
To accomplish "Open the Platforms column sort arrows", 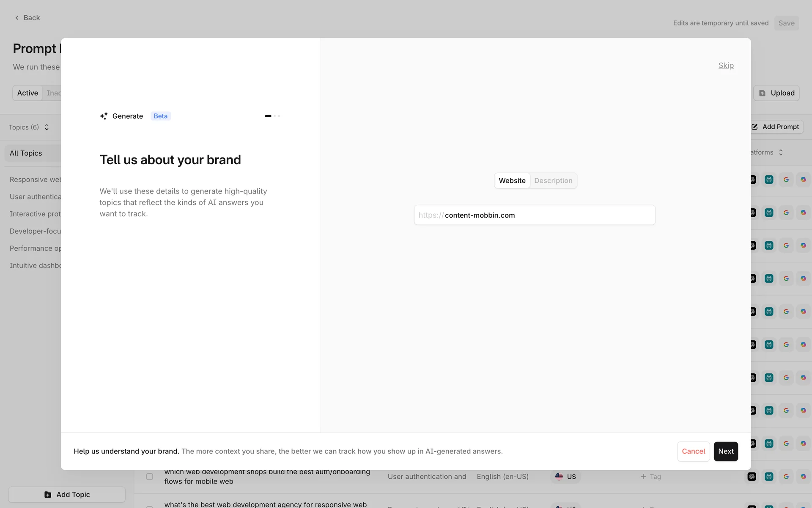I will pyautogui.click(x=781, y=152).
